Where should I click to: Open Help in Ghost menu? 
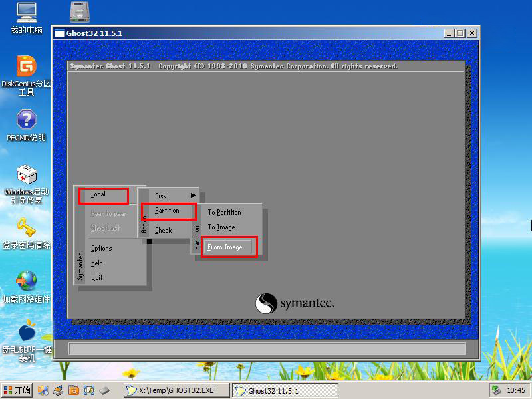(x=96, y=263)
